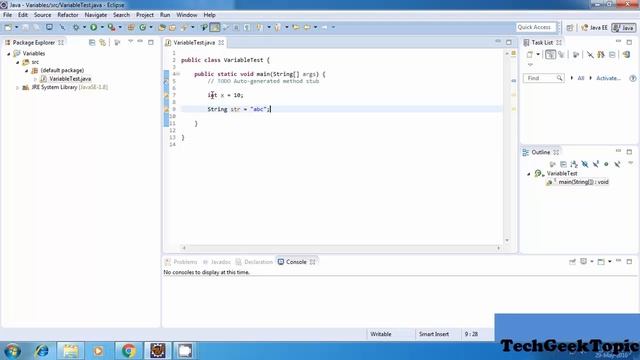Image resolution: width=640 pixels, height=360 pixels.
Task: Click the Quick Access search field
Action: [x=536, y=27]
